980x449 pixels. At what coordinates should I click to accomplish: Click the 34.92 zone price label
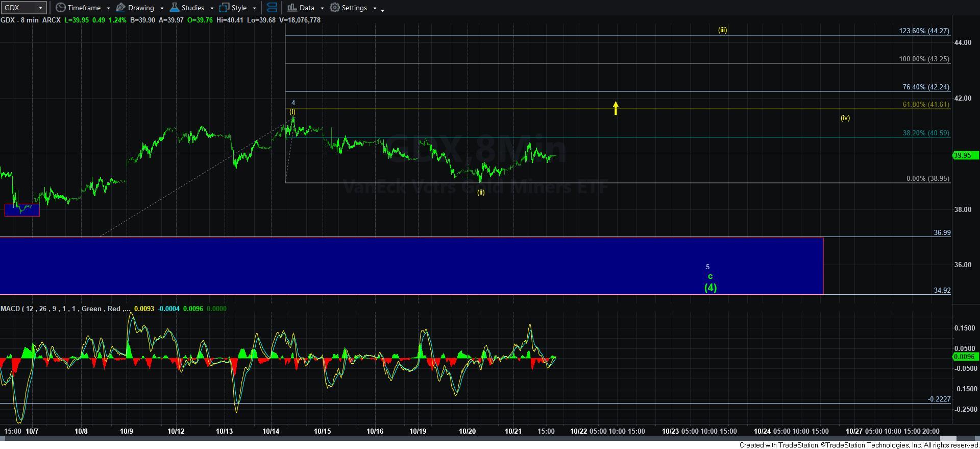(942, 290)
